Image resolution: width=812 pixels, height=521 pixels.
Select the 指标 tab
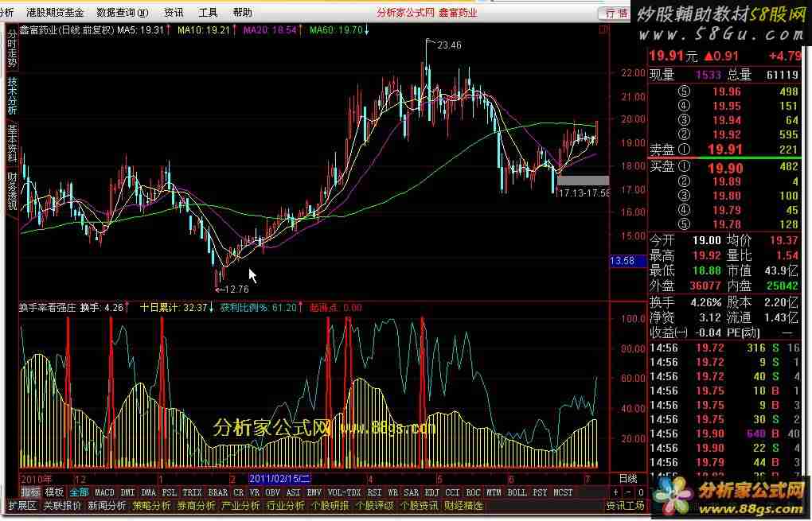(30, 492)
